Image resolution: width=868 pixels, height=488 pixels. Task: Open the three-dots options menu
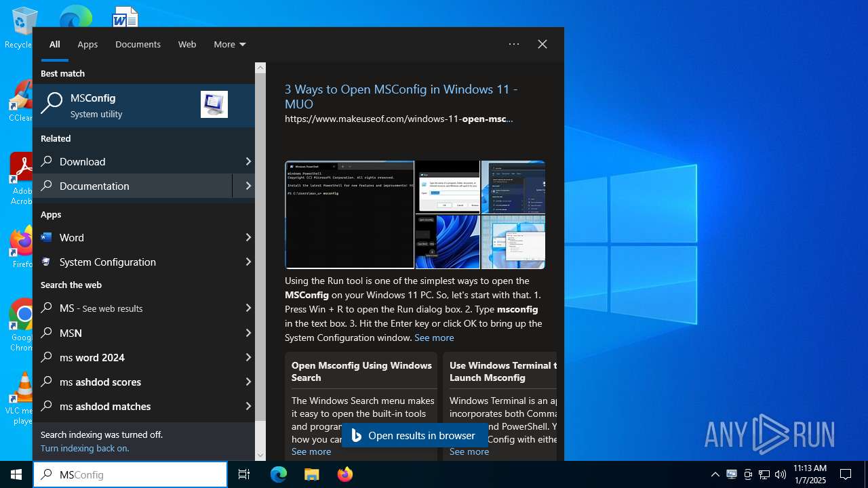click(514, 44)
